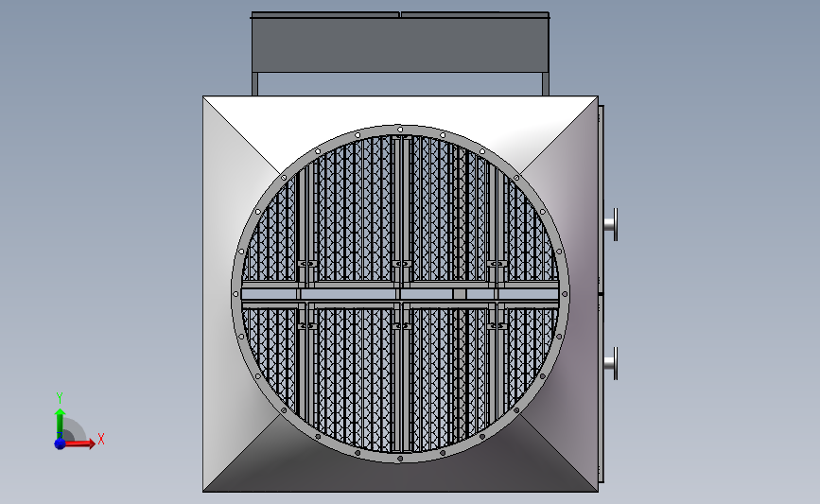Select the upper pipe flange on right side
Screen dimensions: 820x504
click(x=611, y=224)
